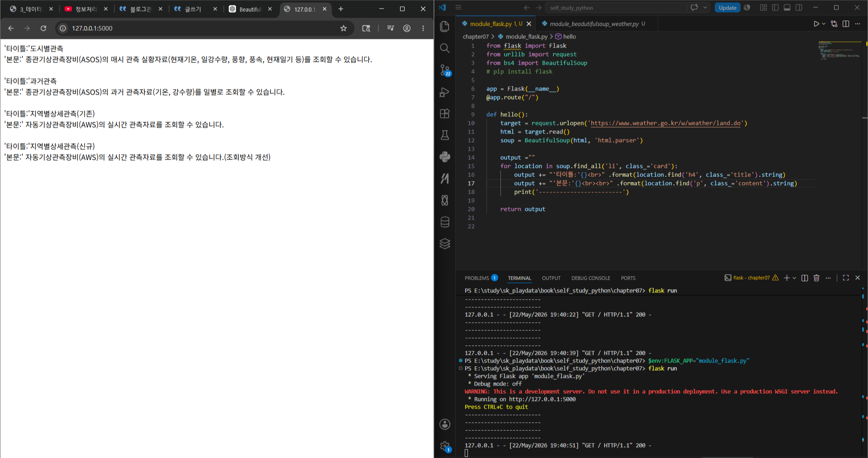Switch to PORTS panel tab
This screenshot has width=868, height=458.
[628, 278]
